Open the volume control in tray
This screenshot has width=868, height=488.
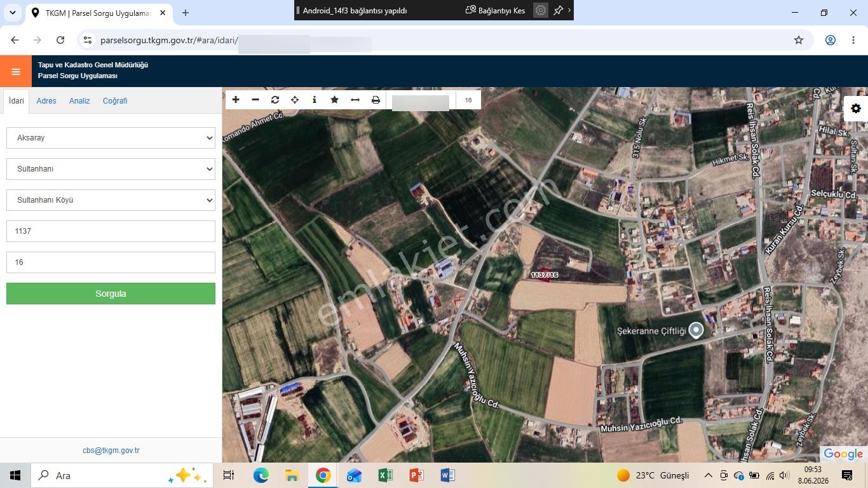click(x=784, y=475)
